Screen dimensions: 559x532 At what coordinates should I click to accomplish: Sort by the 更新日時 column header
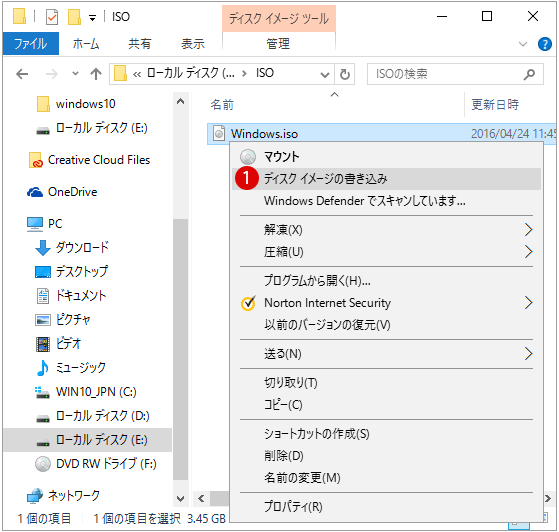(495, 105)
